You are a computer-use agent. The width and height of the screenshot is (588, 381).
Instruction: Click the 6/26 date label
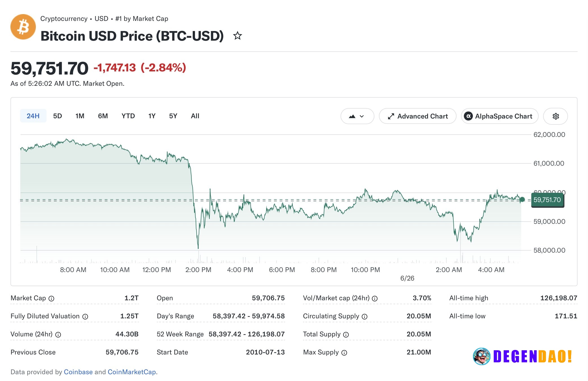(407, 278)
